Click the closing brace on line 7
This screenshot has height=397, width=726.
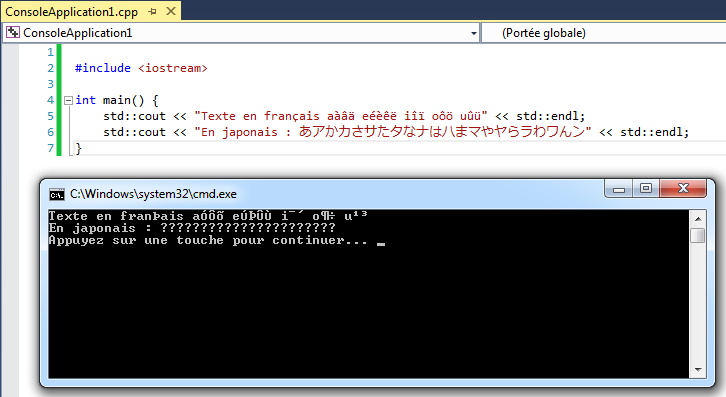point(78,148)
